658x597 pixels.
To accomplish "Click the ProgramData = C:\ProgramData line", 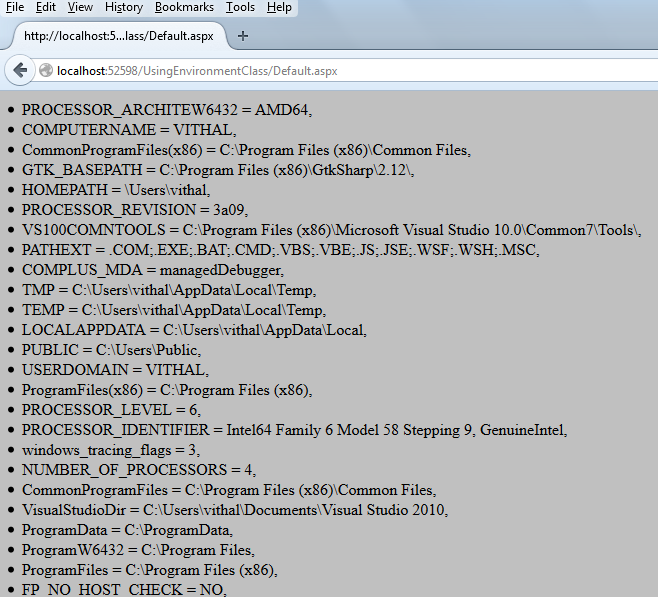I will [x=128, y=530].
